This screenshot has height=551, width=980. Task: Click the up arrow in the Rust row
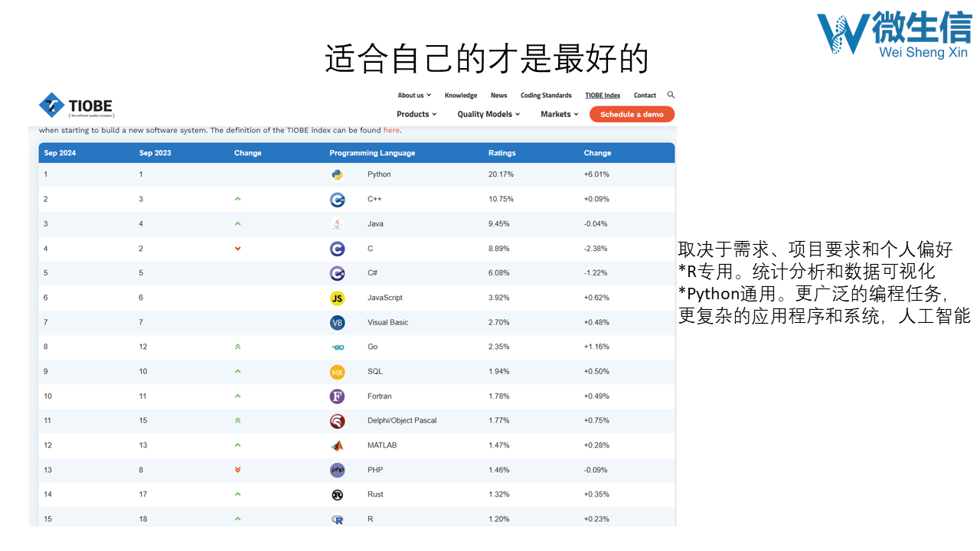point(237,494)
